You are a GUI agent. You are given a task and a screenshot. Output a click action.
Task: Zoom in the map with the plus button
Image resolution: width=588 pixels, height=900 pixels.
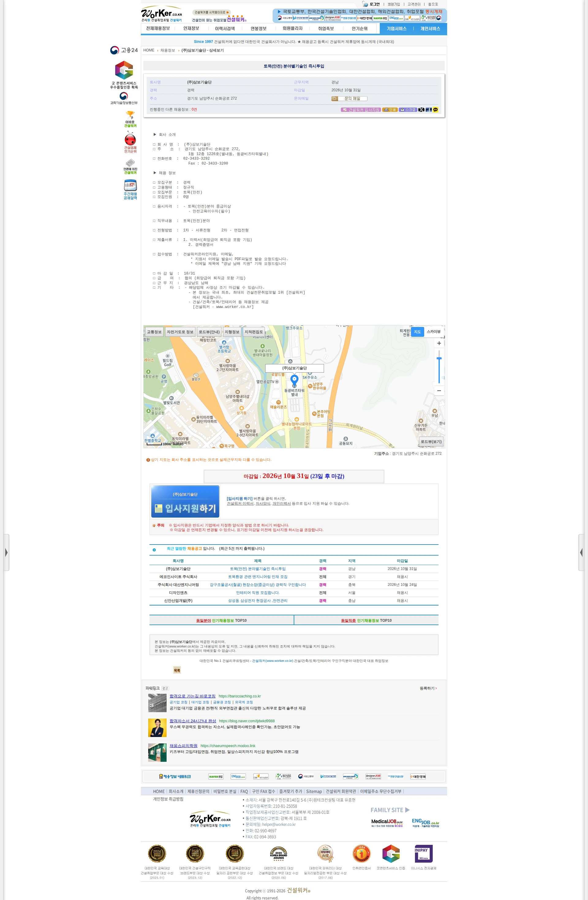pyautogui.click(x=439, y=344)
